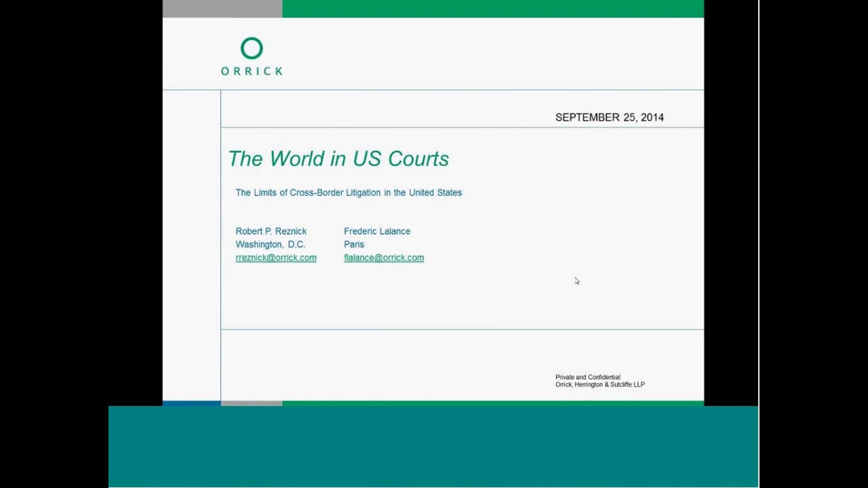The width and height of the screenshot is (868, 488).
Task: Select the title The World in US Courts
Action: point(339,159)
